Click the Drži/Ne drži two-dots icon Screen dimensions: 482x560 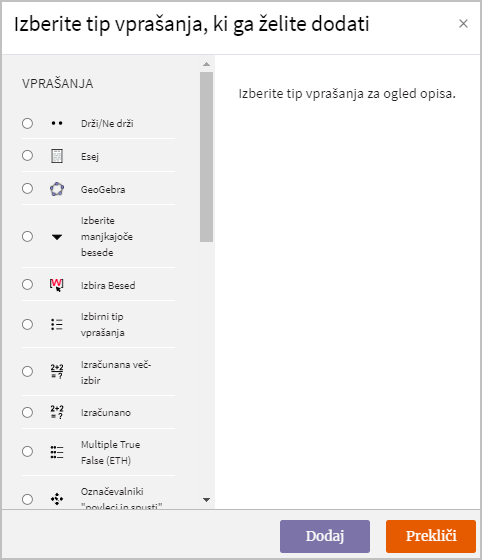57,124
